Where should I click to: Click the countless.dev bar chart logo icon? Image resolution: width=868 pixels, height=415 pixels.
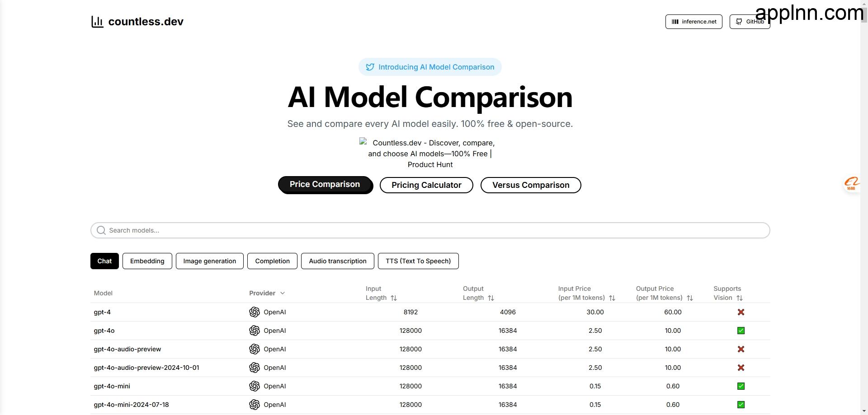tap(97, 21)
